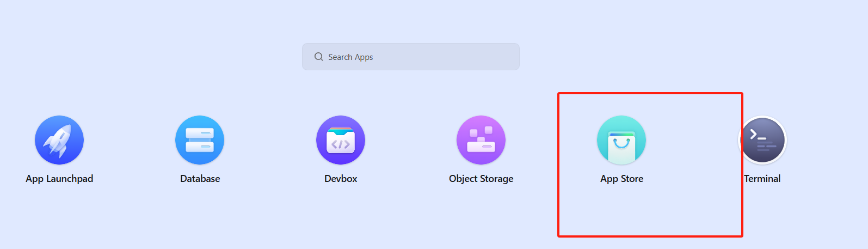The image size is (868, 249).
Task: Pick the light-blue server stack tile
Action: pos(200,140)
